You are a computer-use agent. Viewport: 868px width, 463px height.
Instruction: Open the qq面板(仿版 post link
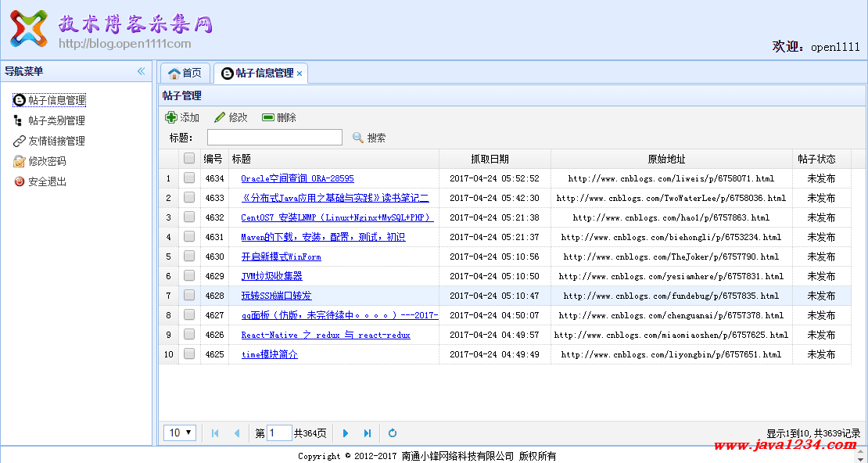point(340,315)
